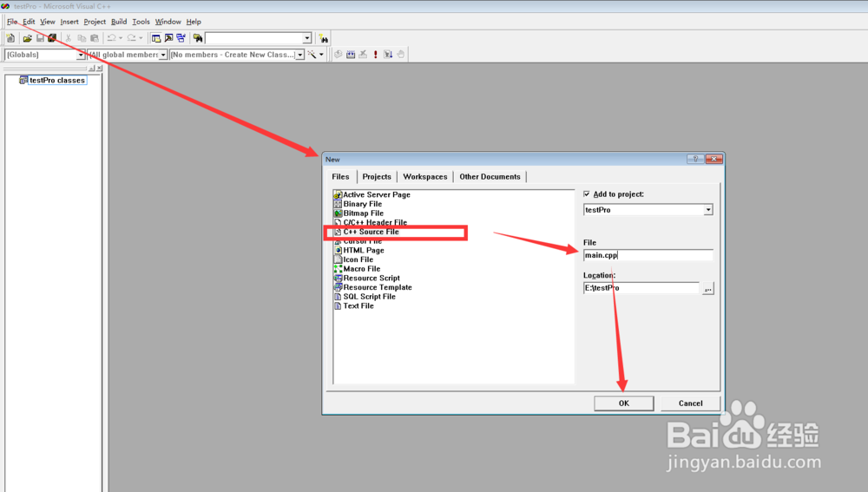Click the Compile toolbar icon
The width and height of the screenshot is (868, 492).
pos(339,55)
